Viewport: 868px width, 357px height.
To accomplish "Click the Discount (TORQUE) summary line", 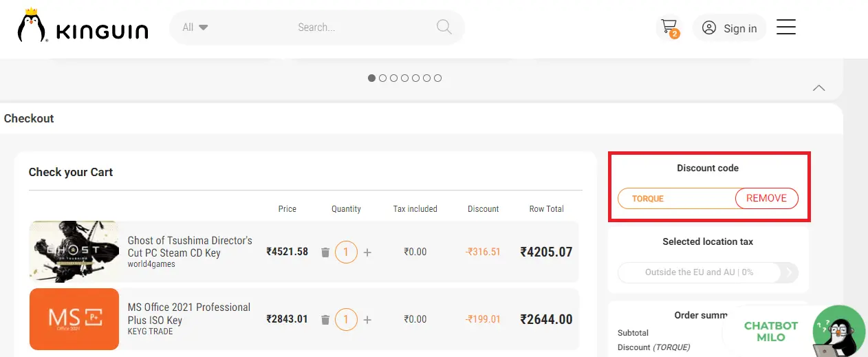I will pos(653,347).
